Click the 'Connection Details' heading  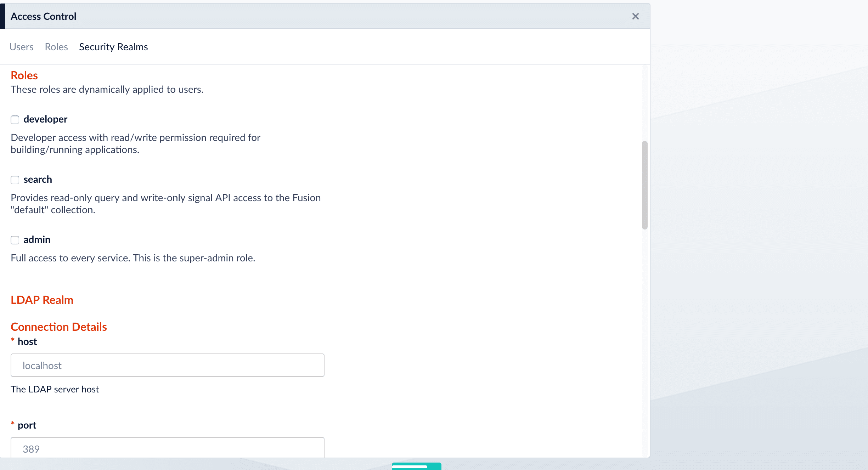click(x=59, y=327)
